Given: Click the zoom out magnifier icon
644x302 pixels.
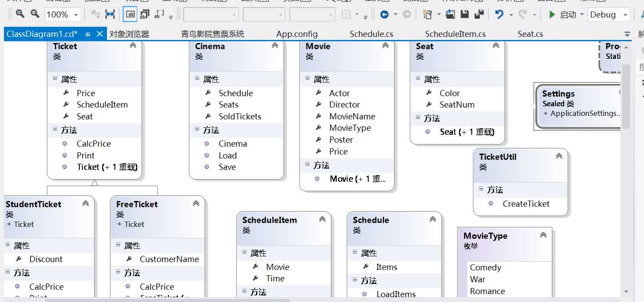Looking at the screenshot, I should tap(35, 14).
